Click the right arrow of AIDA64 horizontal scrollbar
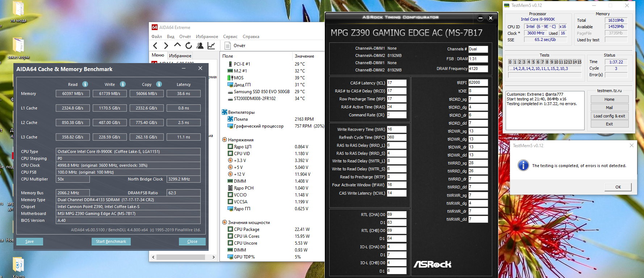The image size is (644, 278). [x=214, y=257]
